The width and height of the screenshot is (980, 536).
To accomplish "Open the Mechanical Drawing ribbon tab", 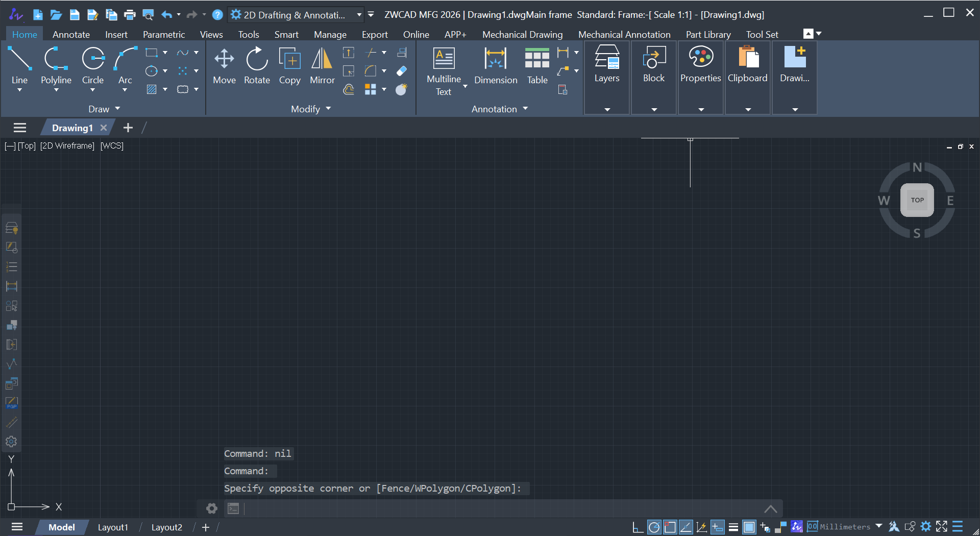I will [523, 34].
